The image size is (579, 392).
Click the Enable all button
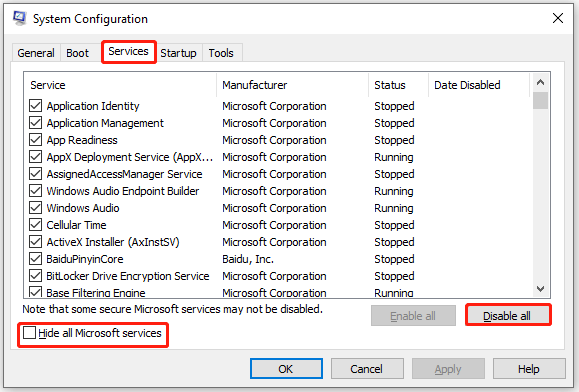pyautogui.click(x=413, y=316)
